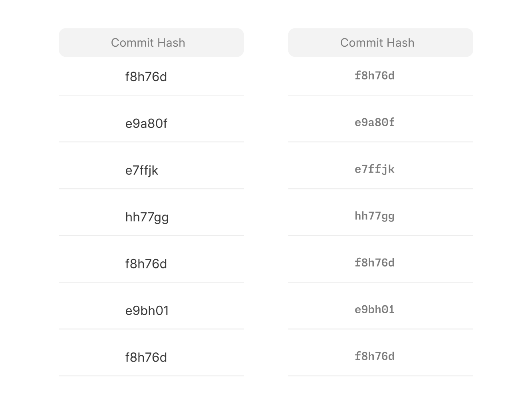The width and height of the screenshot is (532, 404).
Task: Select monospace e7ffjk in the right table
Action: [x=374, y=169]
